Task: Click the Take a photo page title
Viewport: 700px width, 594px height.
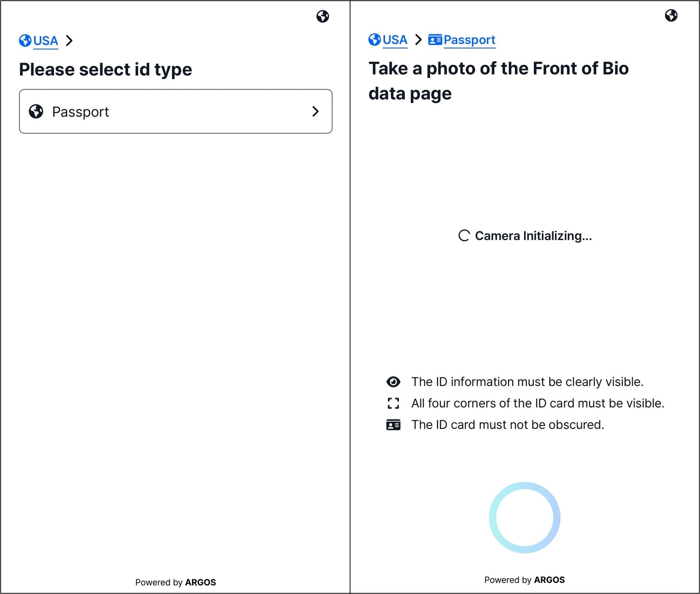Action: pyautogui.click(x=499, y=81)
